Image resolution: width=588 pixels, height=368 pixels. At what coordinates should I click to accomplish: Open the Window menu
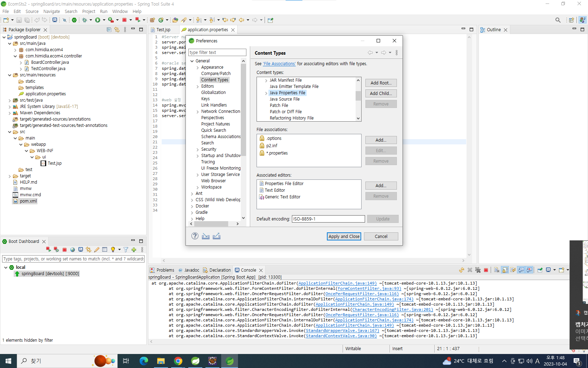click(x=120, y=12)
